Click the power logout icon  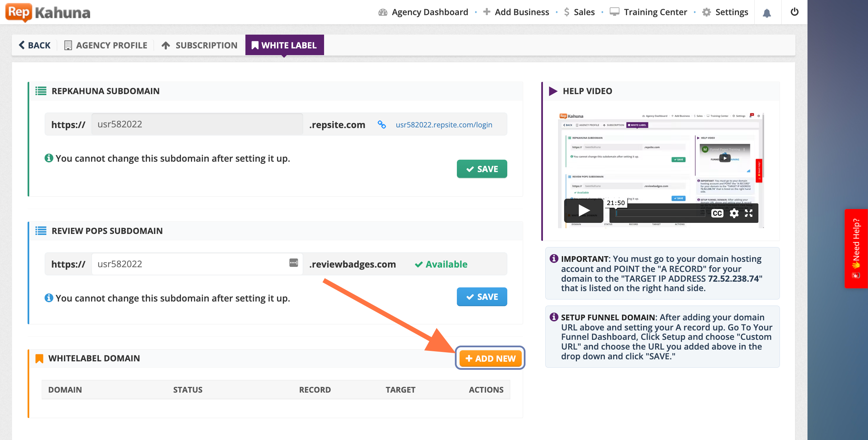click(794, 12)
